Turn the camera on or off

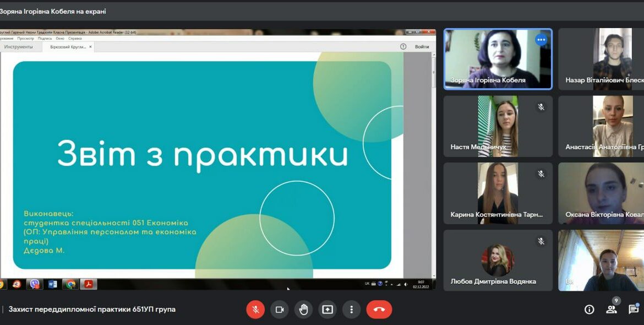[279, 310]
